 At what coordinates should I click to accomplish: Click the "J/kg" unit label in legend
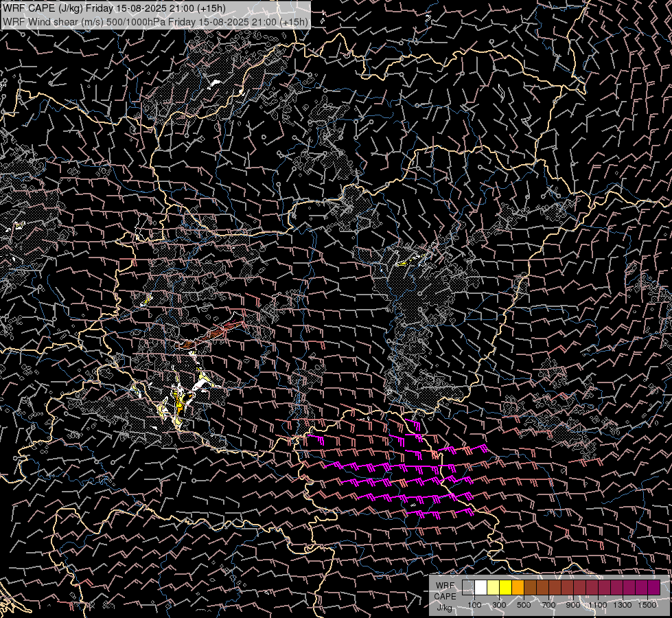(x=444, y=608)
